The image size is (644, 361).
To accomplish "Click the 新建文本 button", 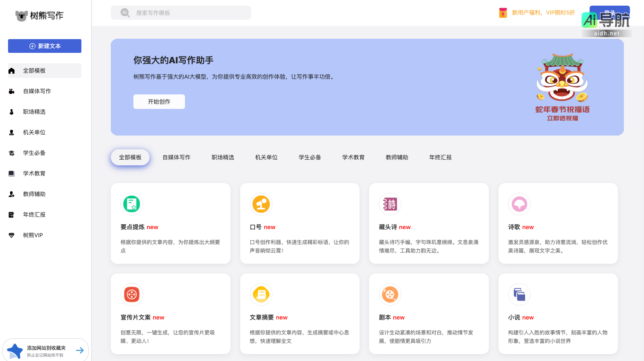I will click(x=45, y=46).
